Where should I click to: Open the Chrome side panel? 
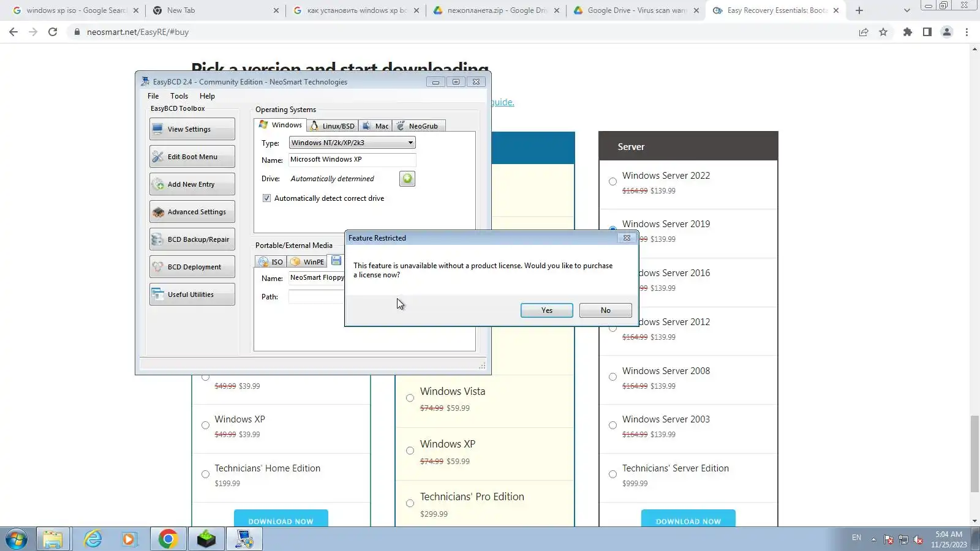[927, 32]
